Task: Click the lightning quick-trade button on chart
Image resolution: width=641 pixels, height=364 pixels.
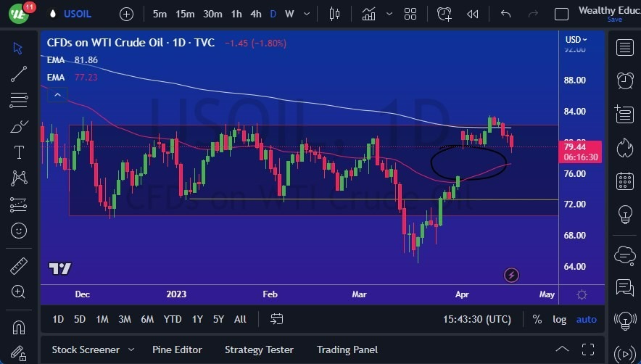Action: coord(511,276)
